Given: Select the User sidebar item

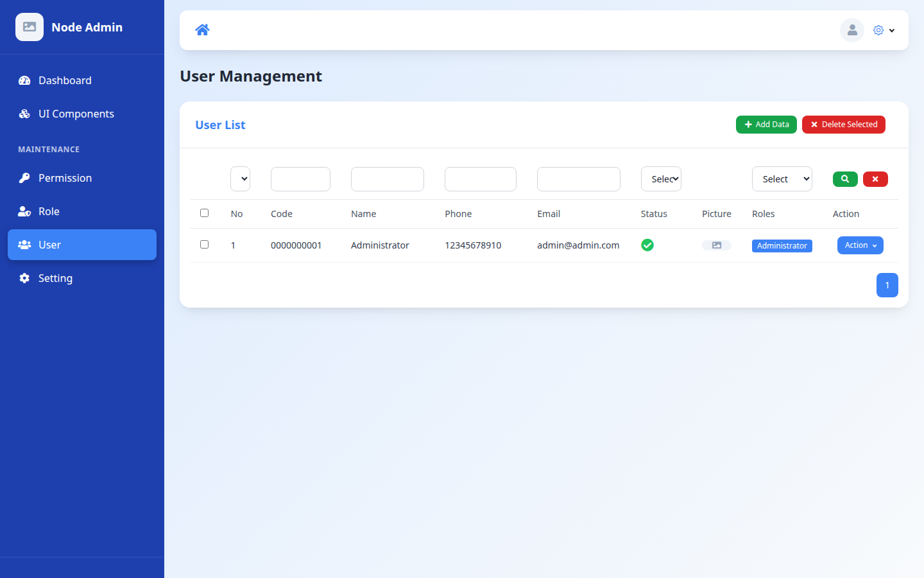Looking at the screenshot, I should pyautogui.click(x=82, y=245).
